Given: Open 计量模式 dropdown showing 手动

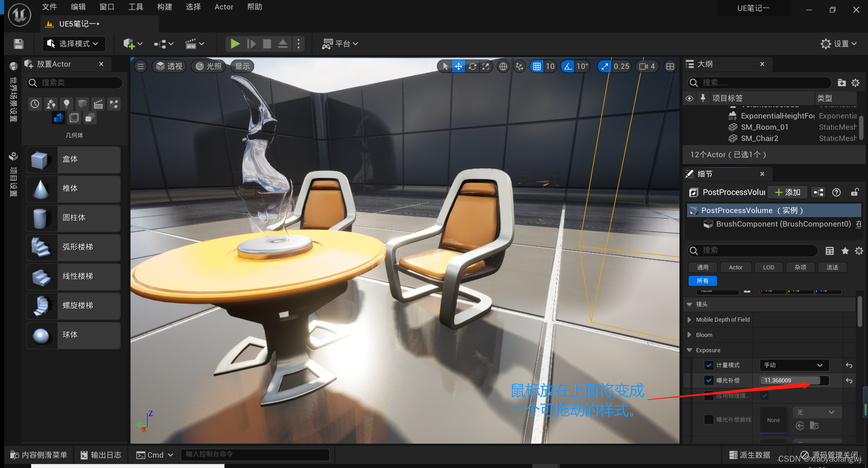Looking at the screenshot, I should point(794,365).
